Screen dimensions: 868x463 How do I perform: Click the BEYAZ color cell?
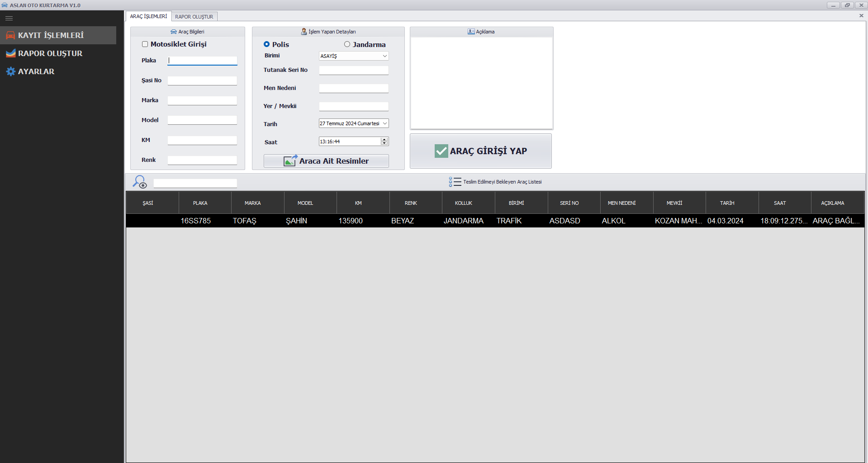pyautogui.click(x=416, y=221)
